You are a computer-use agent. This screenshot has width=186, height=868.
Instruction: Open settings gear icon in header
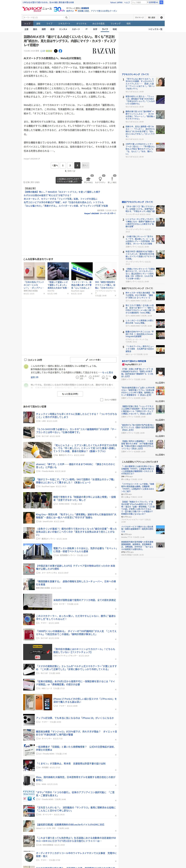pyautogui.click(x=161, y=18)
